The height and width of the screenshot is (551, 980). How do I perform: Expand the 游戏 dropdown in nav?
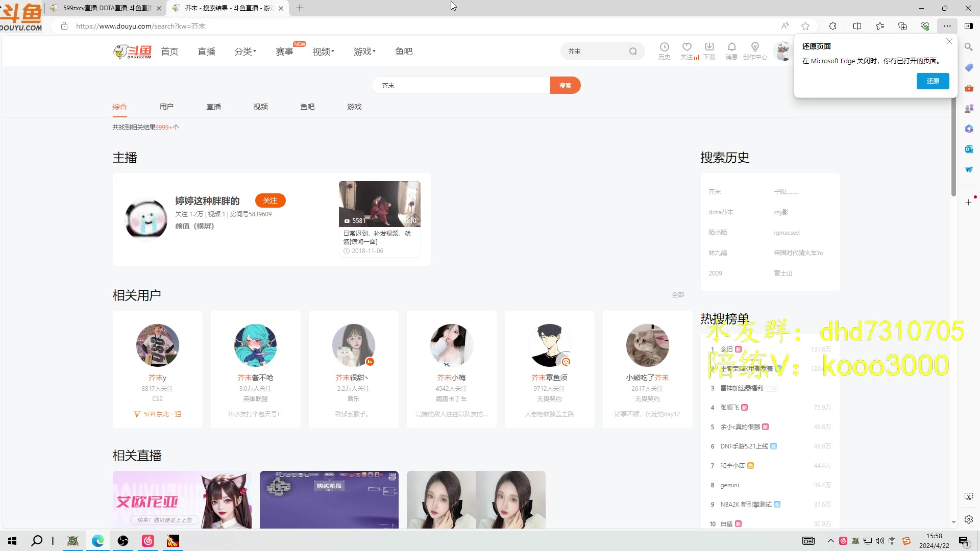click(x=364, y=52)
